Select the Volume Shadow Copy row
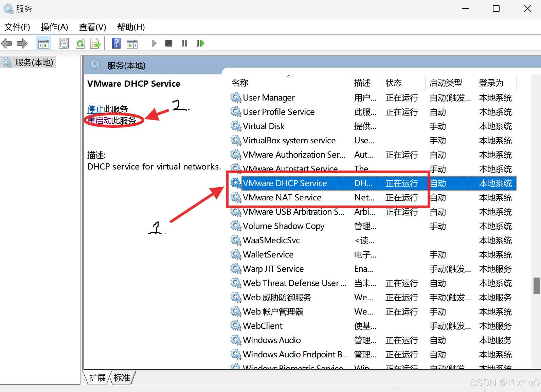This screenshot has width=541, height=392. [373, 226]
